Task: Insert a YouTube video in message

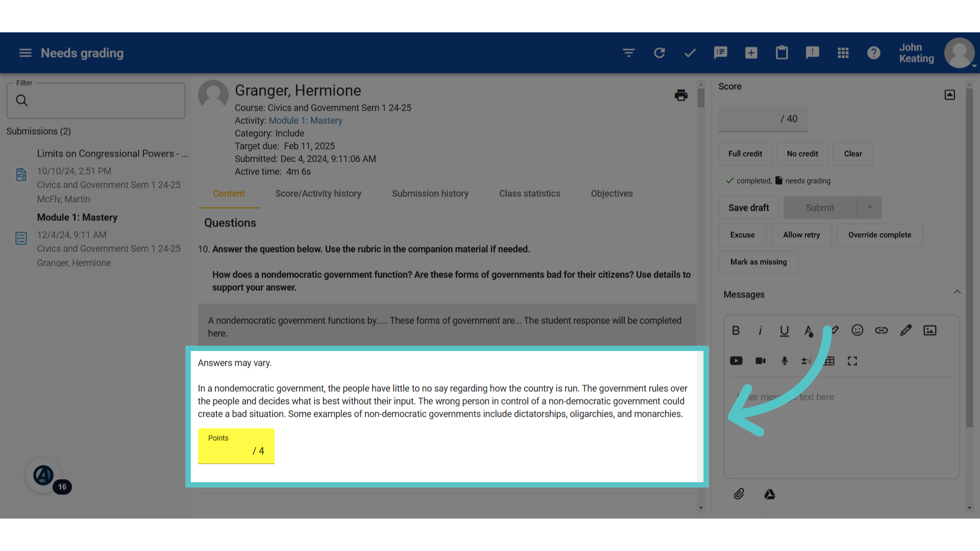Action: pos(736,361)
